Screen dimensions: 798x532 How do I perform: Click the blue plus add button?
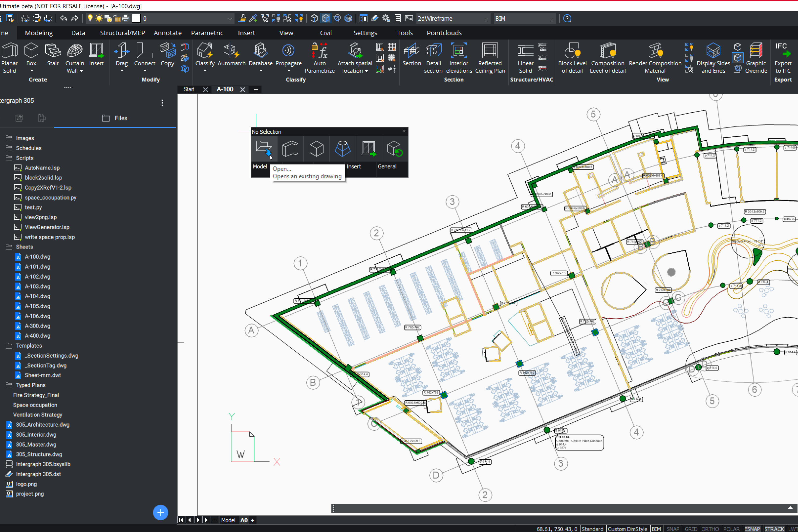(x=161, y=512)
